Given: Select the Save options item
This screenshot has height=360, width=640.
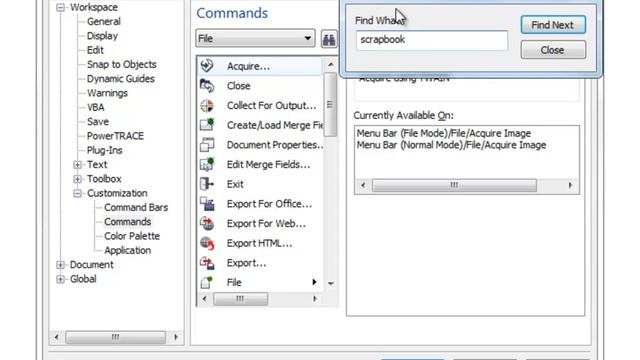Looking at the screenshot, I should point(98,122).
